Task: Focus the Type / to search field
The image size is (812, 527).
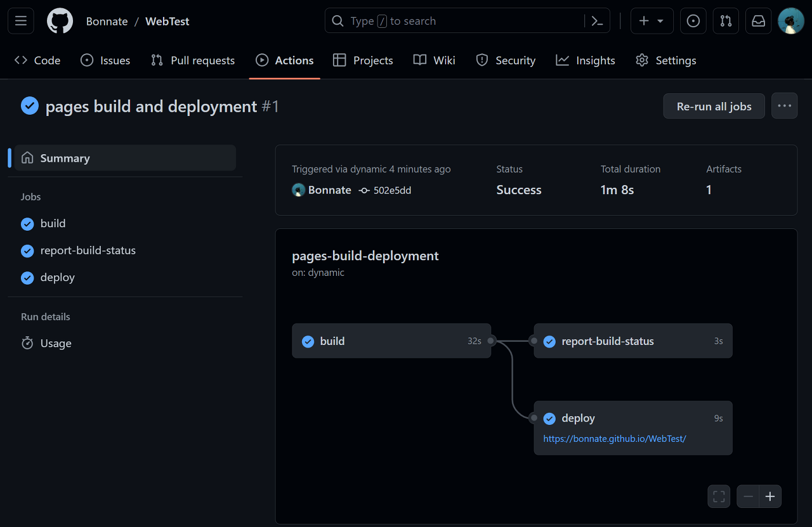Action: point(468,21)
